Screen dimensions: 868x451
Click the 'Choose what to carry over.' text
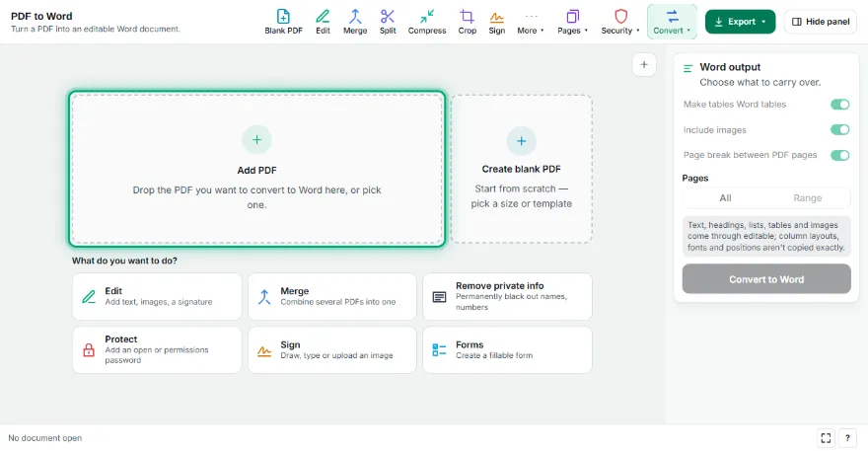pyautogui.click(x=760, y=82)
